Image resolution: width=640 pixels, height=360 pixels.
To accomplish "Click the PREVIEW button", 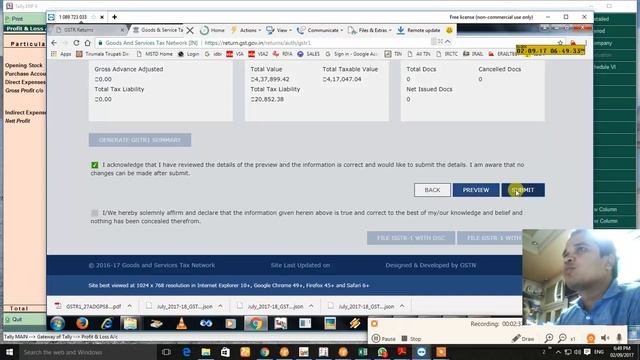I will point(476,190).
